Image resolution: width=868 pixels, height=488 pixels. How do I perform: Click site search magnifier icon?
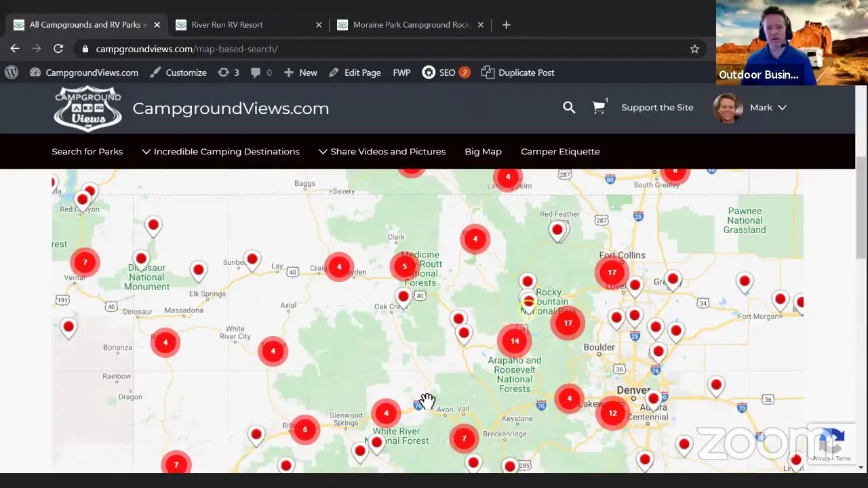569,107
